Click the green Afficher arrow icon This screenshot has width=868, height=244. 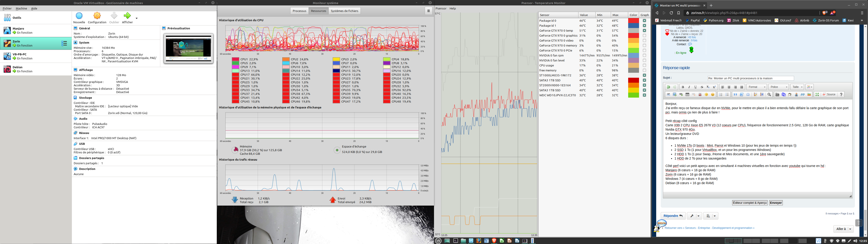[127, 16]
